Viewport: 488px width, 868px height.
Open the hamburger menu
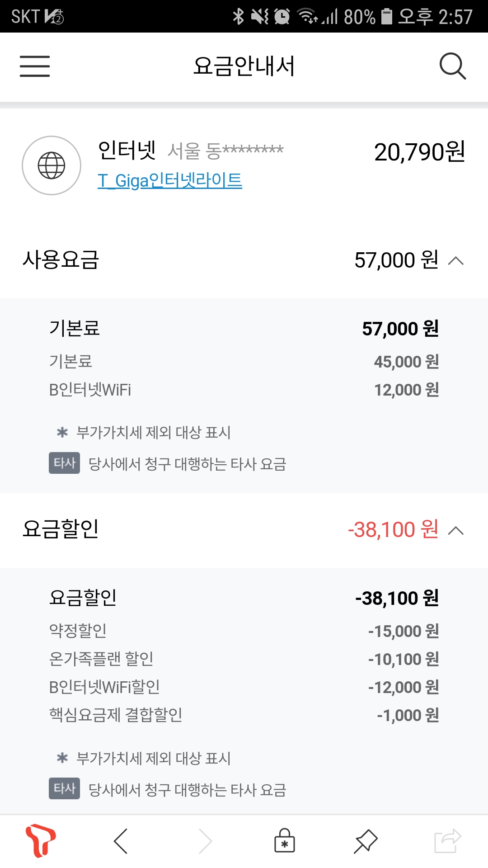point(35,66)
